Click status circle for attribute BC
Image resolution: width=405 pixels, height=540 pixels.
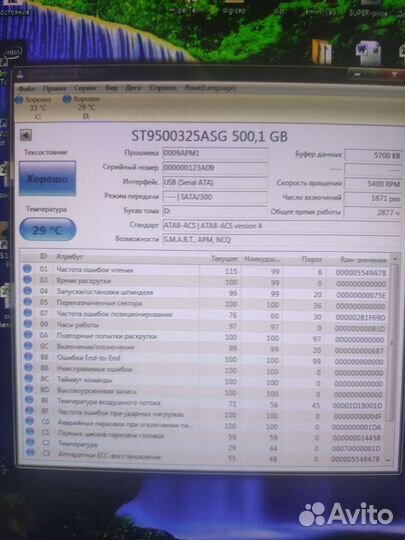[x=29, y=378]
